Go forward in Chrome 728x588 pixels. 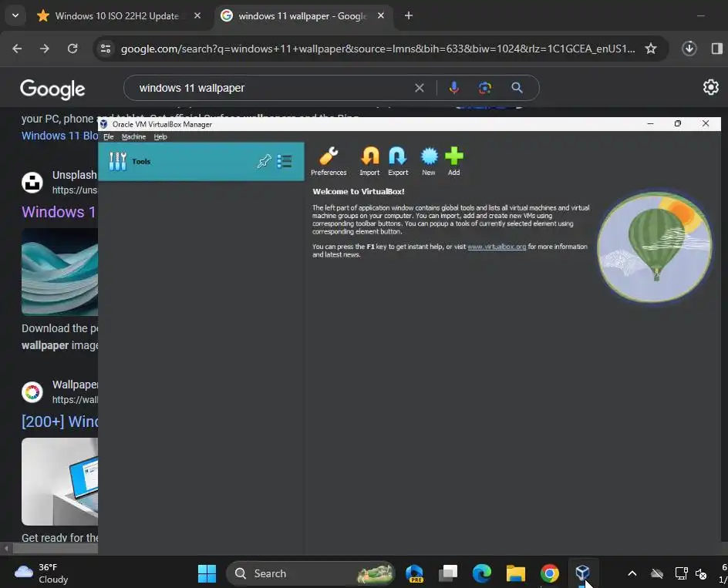(x=45, y=49)
